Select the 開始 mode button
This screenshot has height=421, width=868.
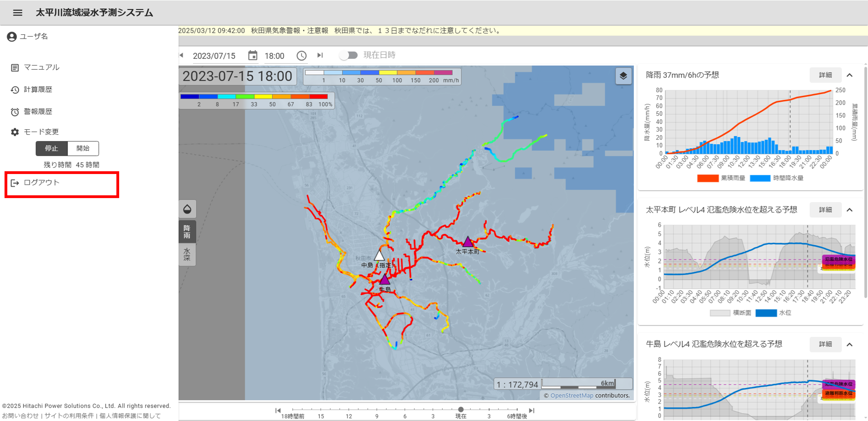tap(83, 148)
